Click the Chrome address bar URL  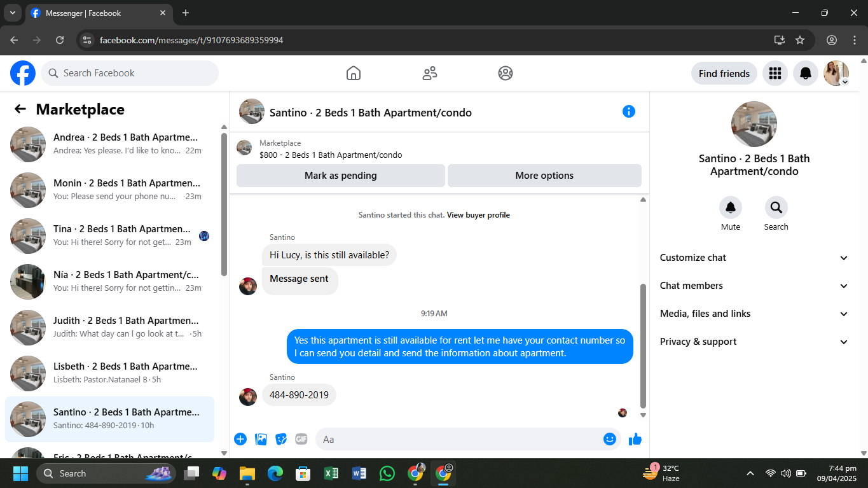point(191,40)
